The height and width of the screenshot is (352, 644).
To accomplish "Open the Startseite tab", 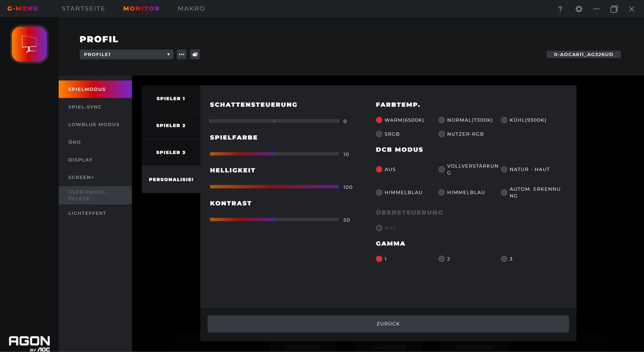I will (x=84, y=9).
